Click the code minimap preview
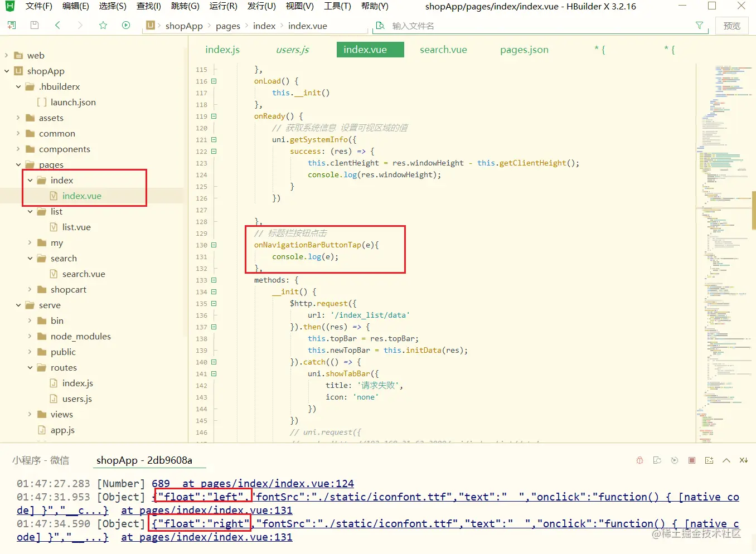The width and height of the screenshot is (756, 554). (724, 254)
